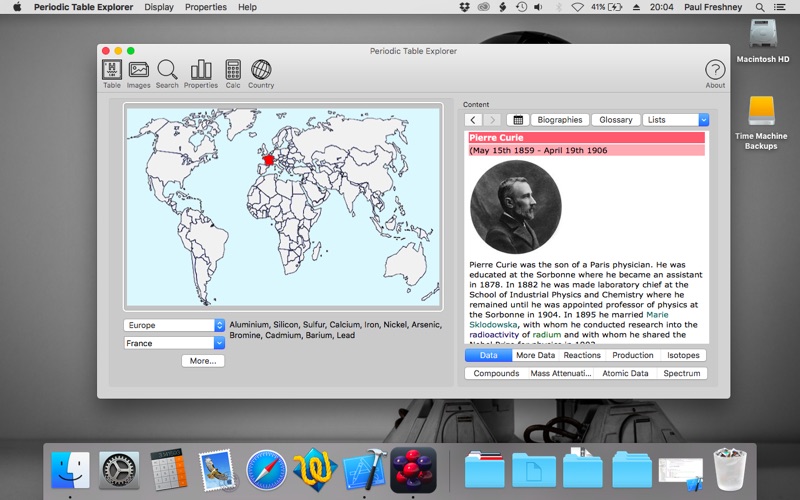This screenshot has width=800, height=500.
Task: Switch to the Isotopes tab
Action: click(x=683, y=355)
